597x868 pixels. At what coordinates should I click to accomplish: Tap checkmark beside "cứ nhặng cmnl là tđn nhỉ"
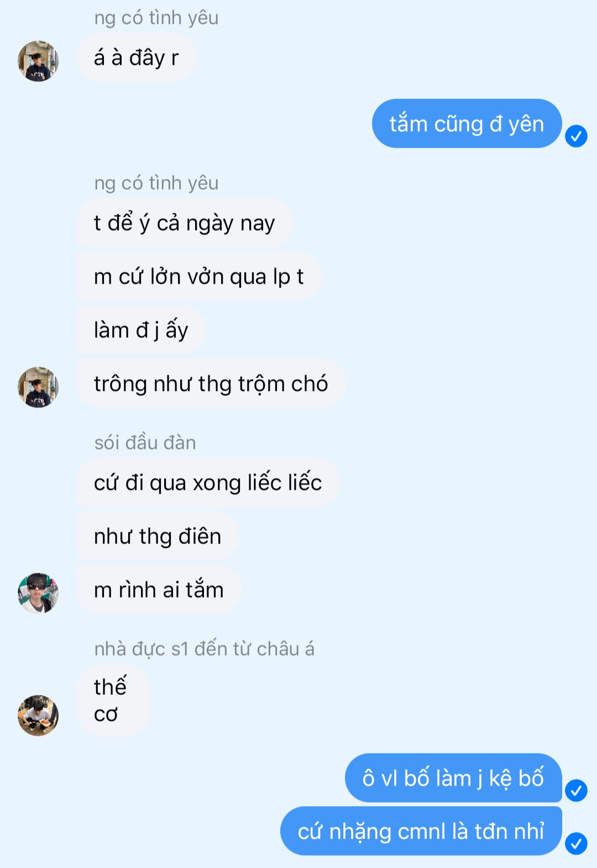click(x=576, y=844)
